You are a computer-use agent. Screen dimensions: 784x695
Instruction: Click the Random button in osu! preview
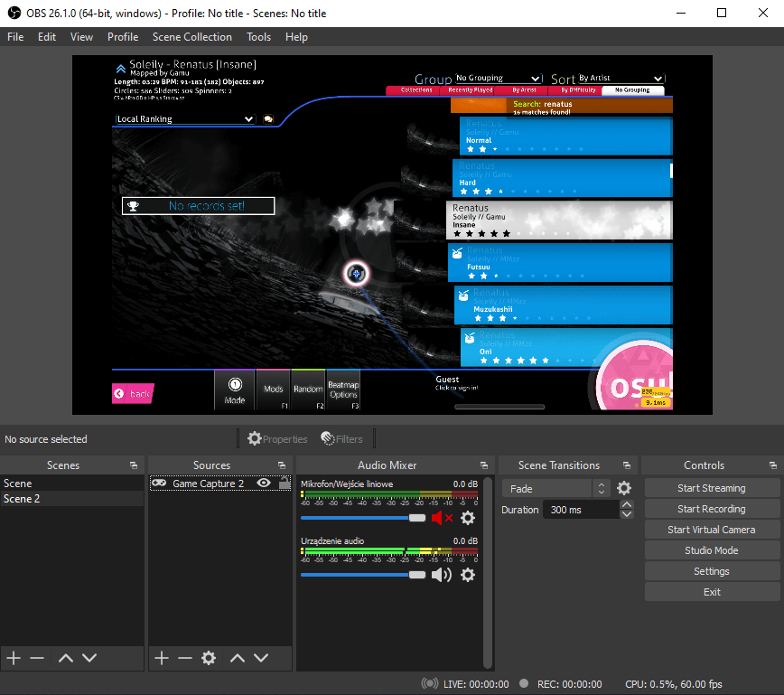[308, 390]
